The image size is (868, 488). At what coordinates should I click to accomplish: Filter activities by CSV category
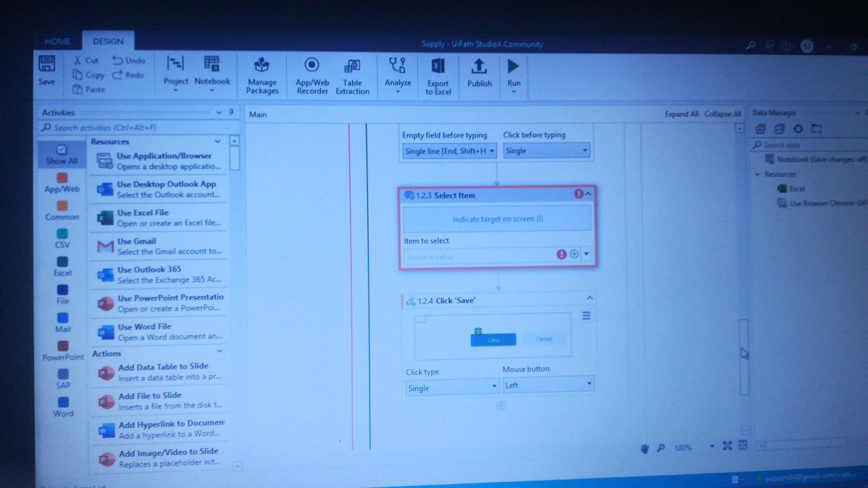62,239
